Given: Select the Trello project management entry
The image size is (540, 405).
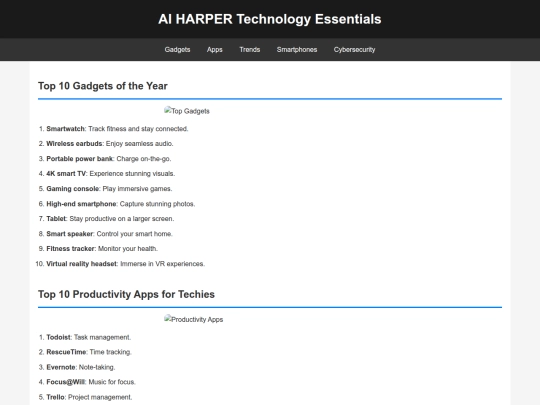Looking at the screenshot, I should [x=89, y=397].
